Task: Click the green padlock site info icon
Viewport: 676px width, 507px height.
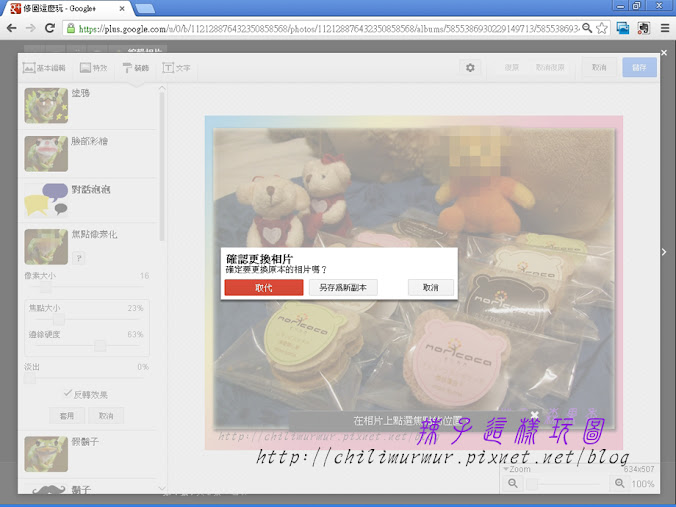Action: pyautogui.click(x=71, y=29)
